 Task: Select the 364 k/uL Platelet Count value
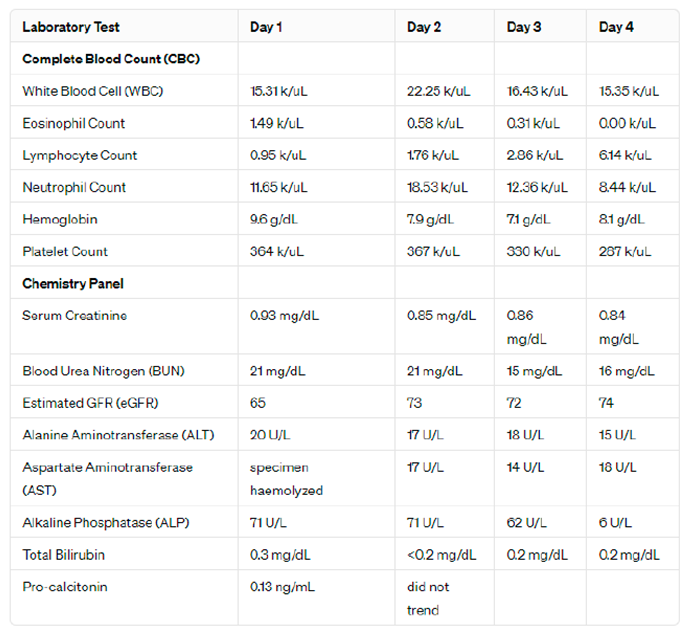click(276, 251)
